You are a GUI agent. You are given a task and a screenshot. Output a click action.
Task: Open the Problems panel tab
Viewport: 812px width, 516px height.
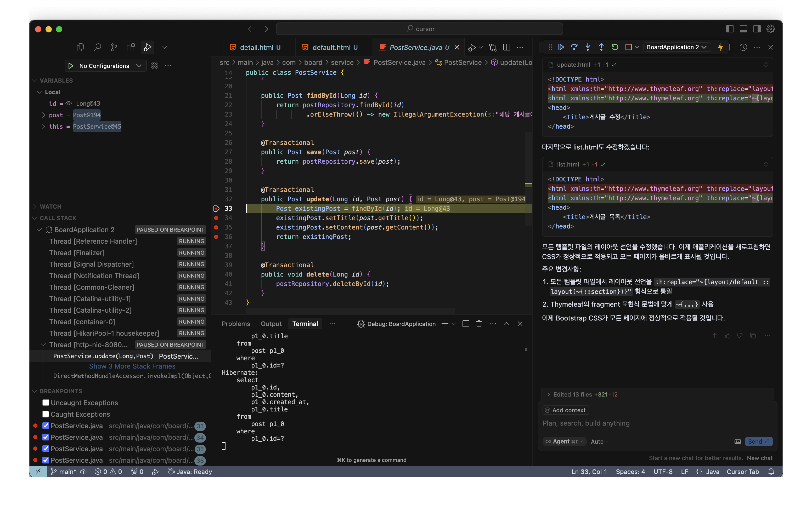pos(236,324)
